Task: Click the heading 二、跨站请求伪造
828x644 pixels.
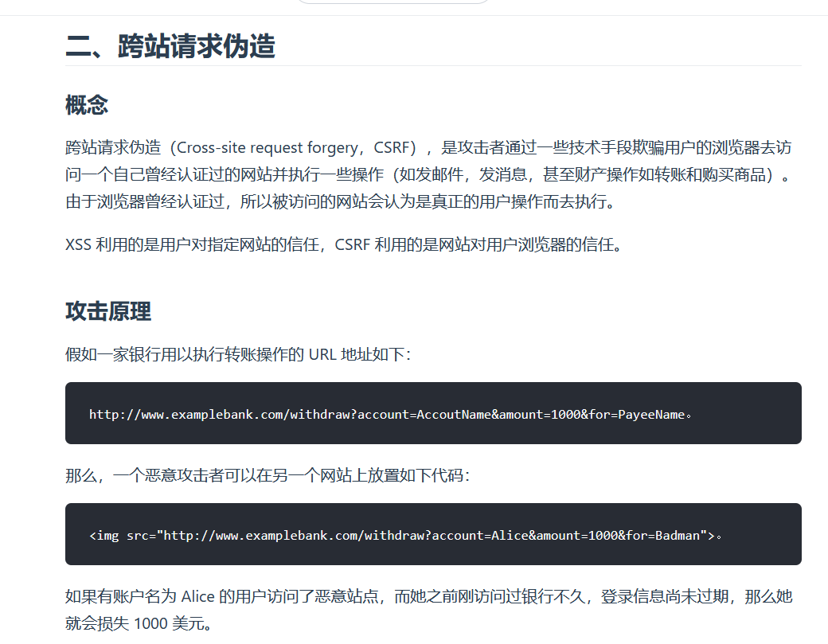Action: click(x=171, y=46)
